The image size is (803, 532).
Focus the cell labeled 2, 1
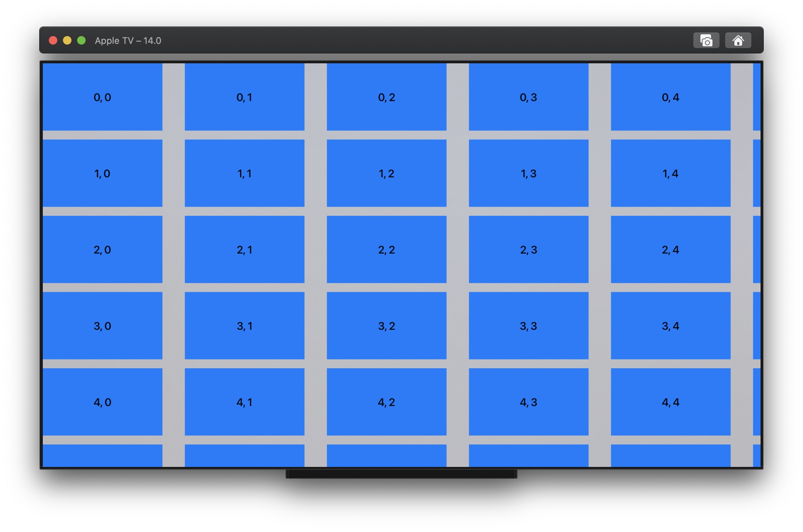244,249
